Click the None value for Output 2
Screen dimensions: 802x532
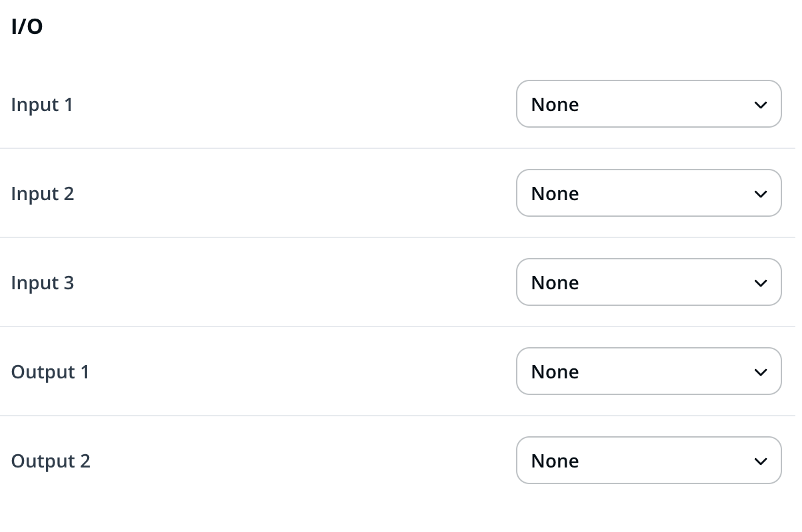(x=555, y=462)
